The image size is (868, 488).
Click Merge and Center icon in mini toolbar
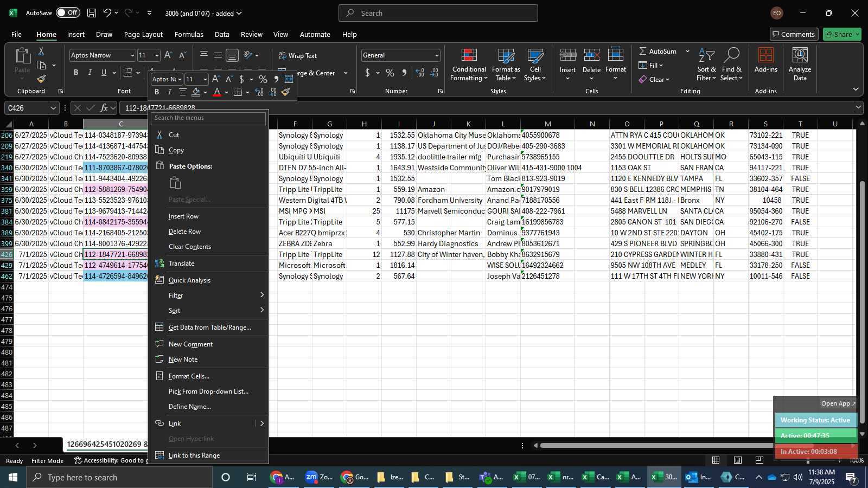[x=289, y=79]
